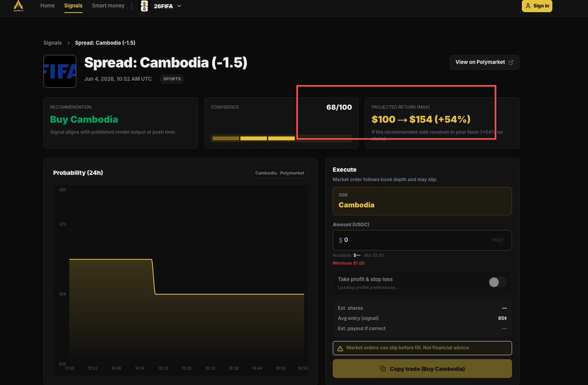588x385 pixels.
Task: Click the 65¢ price axis label
Action: click(x=63, y=294)
